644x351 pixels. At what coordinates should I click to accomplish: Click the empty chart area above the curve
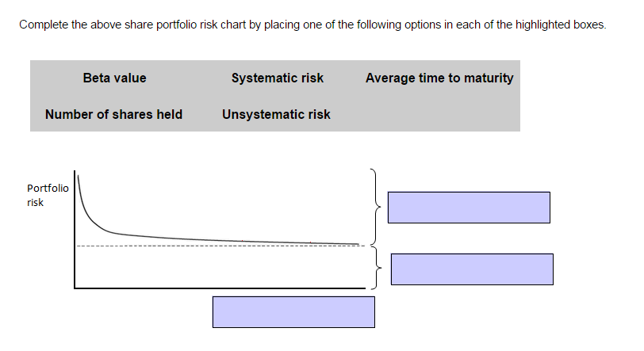(238, 198)
